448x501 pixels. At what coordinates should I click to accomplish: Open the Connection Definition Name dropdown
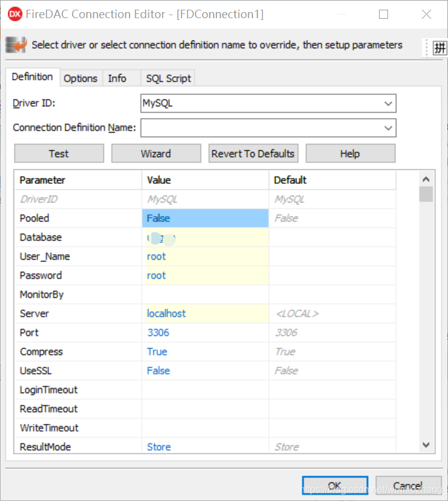[388, 128]
